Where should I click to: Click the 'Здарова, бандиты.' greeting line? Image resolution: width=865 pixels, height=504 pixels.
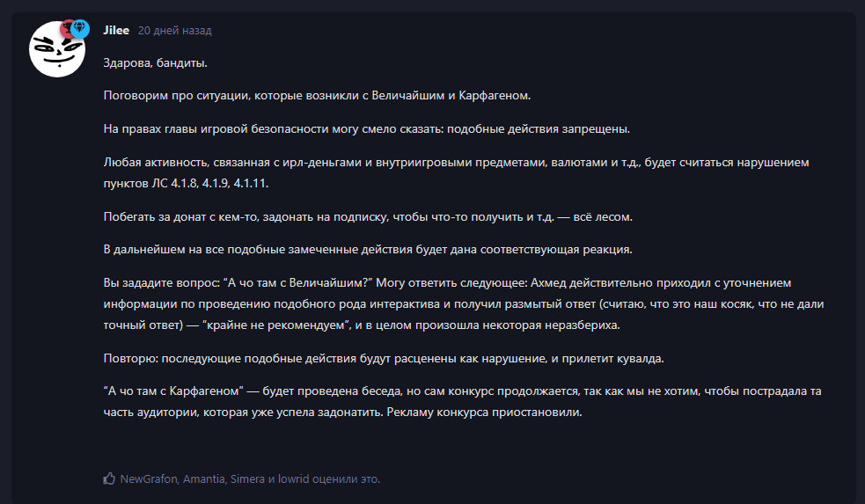[x=156, y=62]
